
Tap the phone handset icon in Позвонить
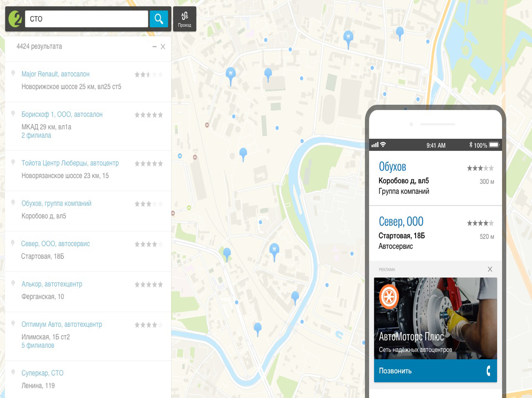click(488, 371)
